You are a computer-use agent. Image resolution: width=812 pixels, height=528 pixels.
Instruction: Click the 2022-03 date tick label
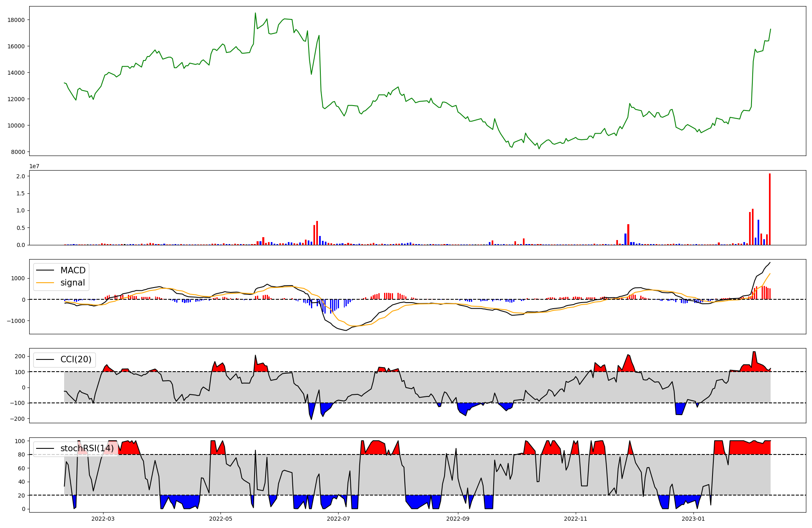coord(103,519)
